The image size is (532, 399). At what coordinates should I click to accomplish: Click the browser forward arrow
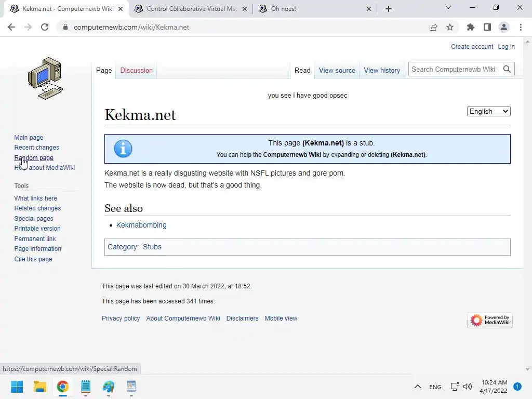coord(28,27)
